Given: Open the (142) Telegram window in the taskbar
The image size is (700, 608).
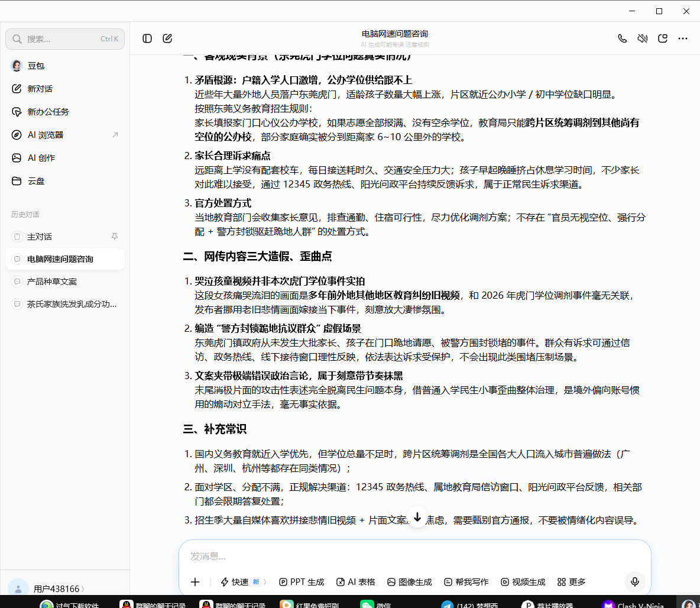Looking at the screenshot, I should pyautogui.click(x=470, y=604).
